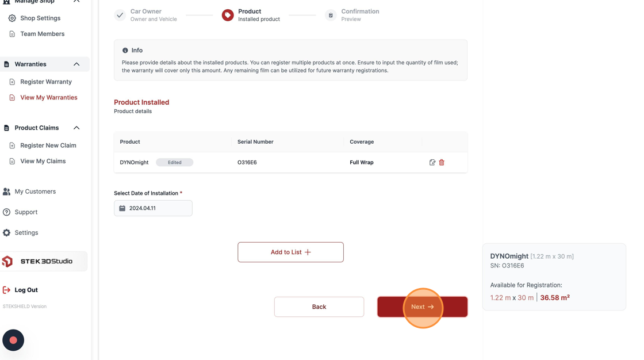Click the Product Claims section icon

click(6, 128)
